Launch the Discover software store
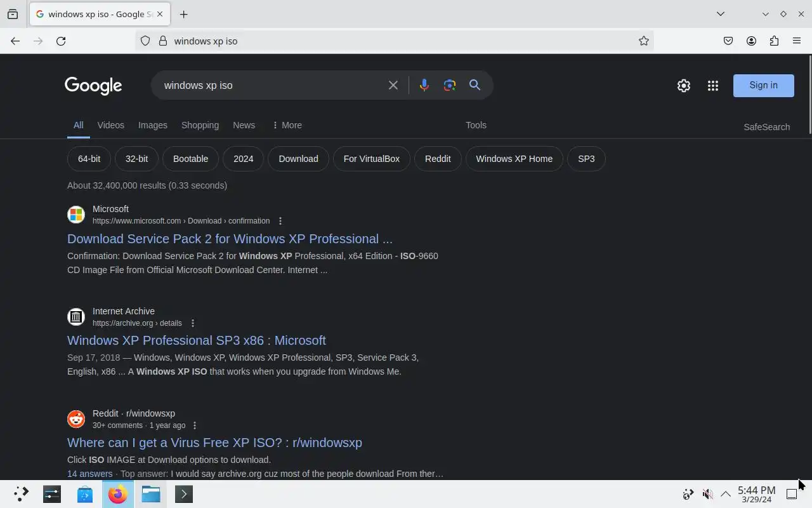 (x=85, y=494)
